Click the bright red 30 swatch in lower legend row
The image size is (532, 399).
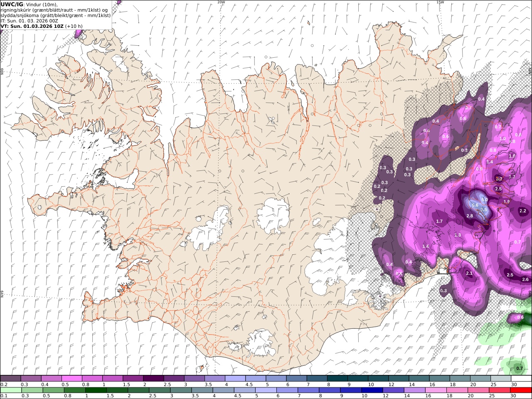click(520, 390)
